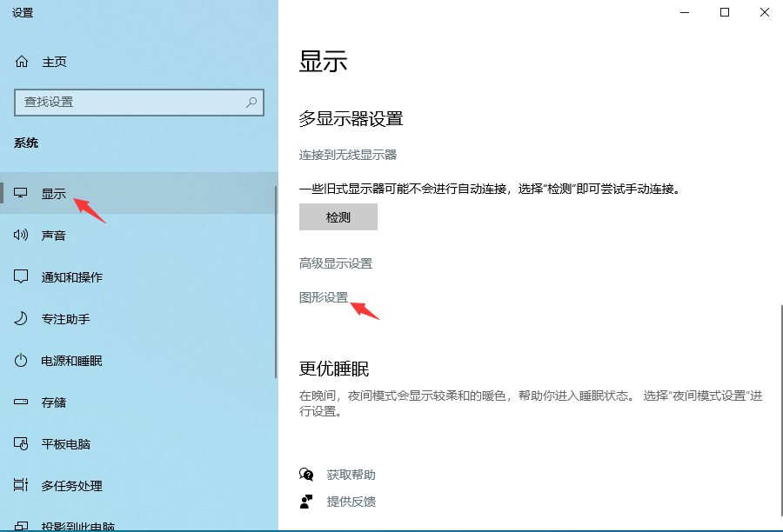This screenshot has width=783, height=532.
Task: Click the 通知和操作 speech bubble icon
Action: click(x=21, y=276)
